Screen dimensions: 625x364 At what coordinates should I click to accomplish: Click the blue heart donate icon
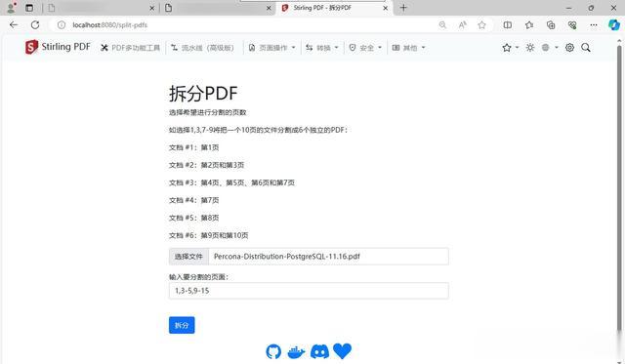(x=342, y=351)
